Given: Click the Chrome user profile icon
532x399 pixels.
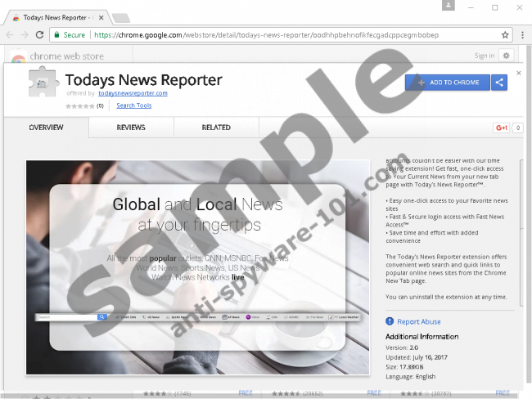Looking at the screenshot, I should (448, 7).
